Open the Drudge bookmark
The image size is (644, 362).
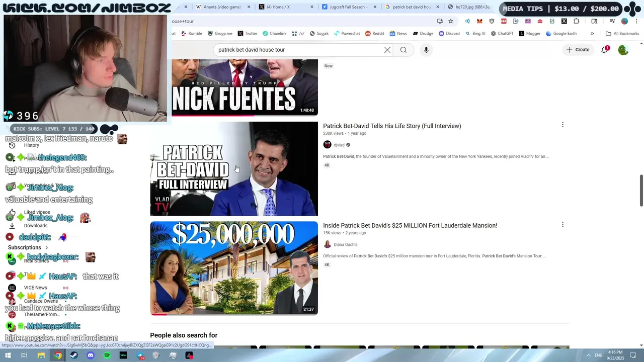(x=423, y=34)
